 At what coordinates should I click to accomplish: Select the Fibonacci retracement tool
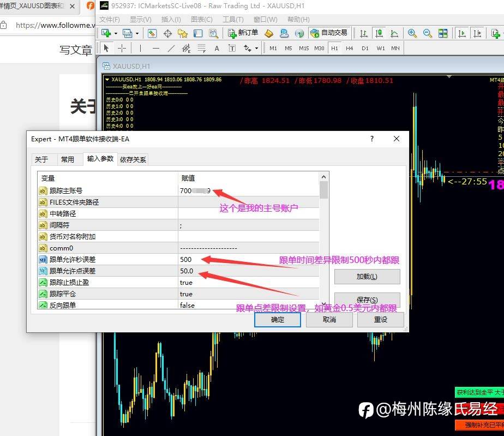201,48
